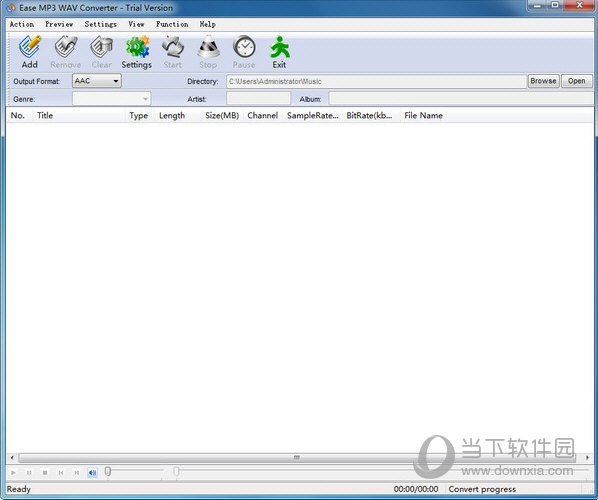Close the converter window
Viewport: 598px width, 500px height.
coord(579,5)
